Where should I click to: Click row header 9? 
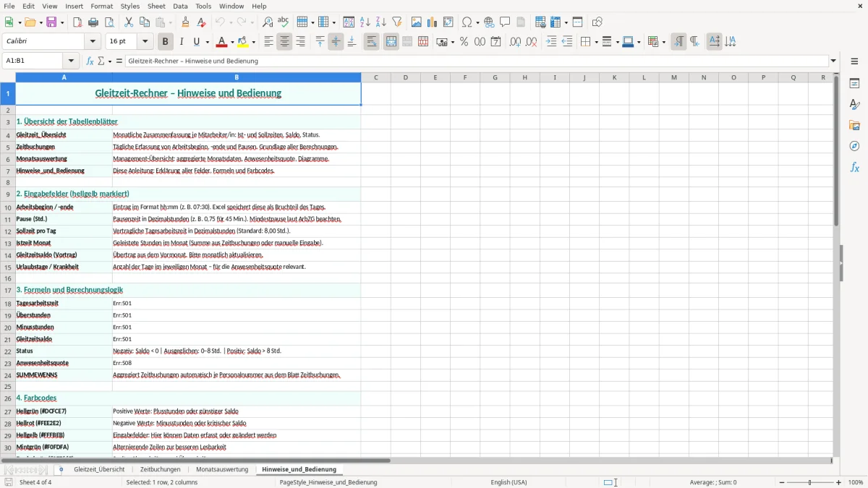8,194
